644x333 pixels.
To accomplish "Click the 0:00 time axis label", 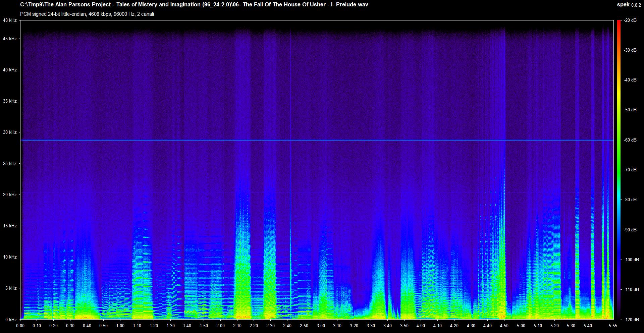I will (x=20, y=326).
